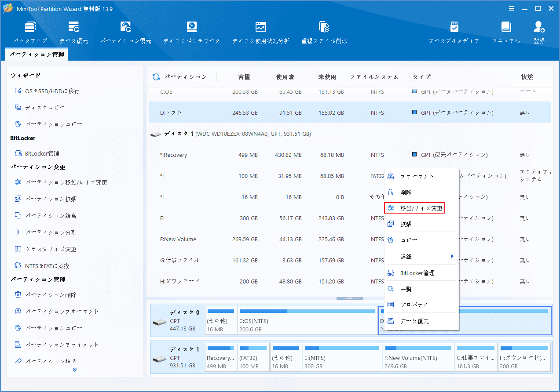Sort by the 使用済 column header
This screenshot has height=392, width=560.
click(x=285, y=77)
